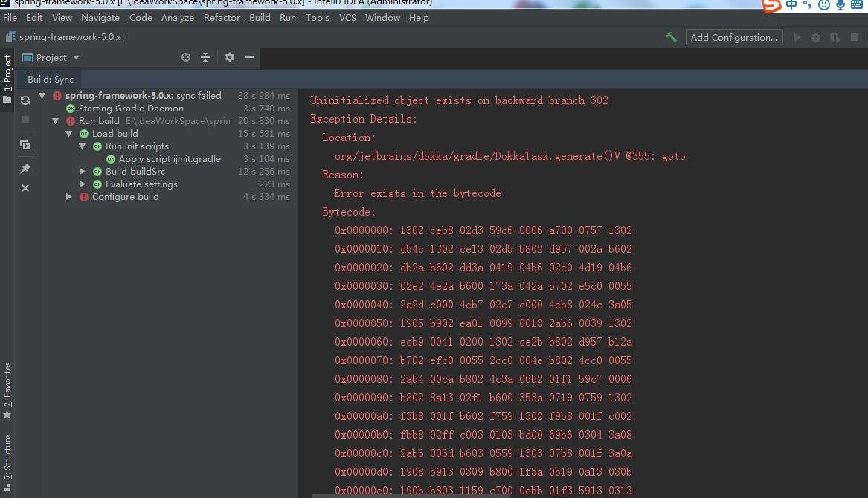This screenshot has width=868, height=498.
Task: Click Run with Coverage icon
Action: (835, 37)
